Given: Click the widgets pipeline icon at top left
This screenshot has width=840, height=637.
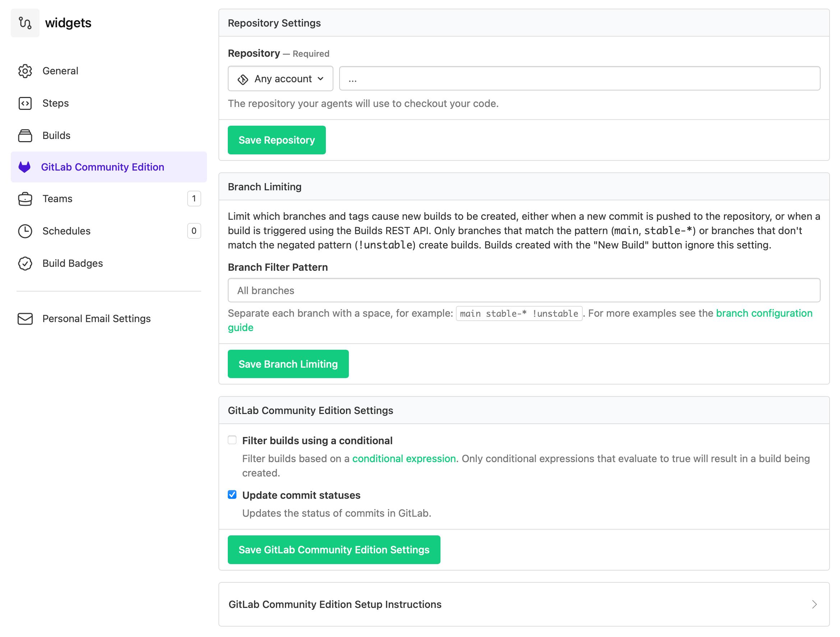Looking at the screenshot, I should click(25, 23).
